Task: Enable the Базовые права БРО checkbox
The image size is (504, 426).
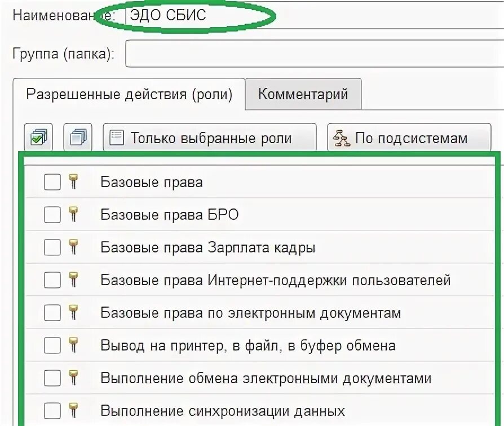Action: coord(52,214)
